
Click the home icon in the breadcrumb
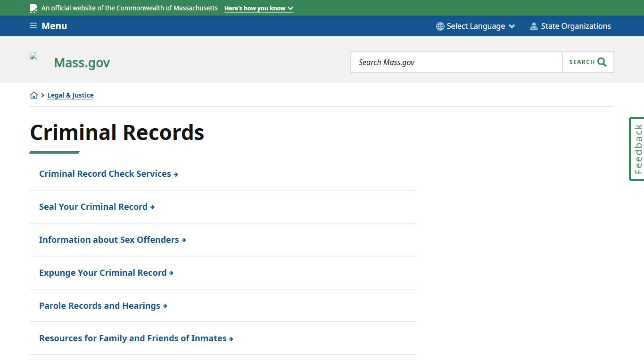coord(34,95)
